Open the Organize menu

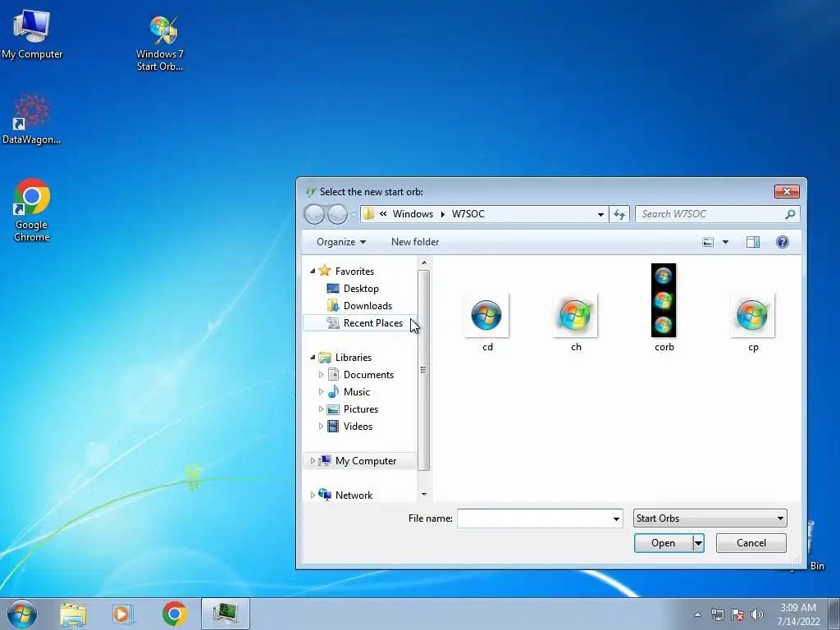(341, 242)
